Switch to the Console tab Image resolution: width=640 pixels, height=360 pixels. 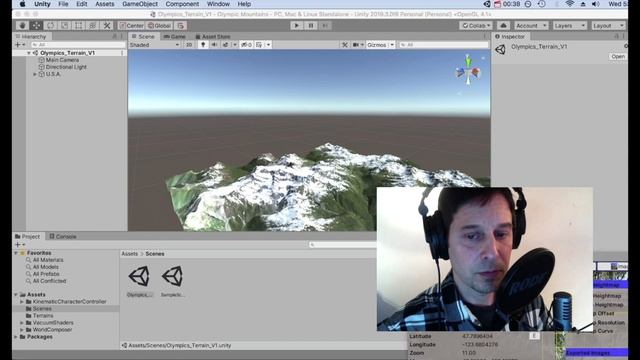point(63,237)
